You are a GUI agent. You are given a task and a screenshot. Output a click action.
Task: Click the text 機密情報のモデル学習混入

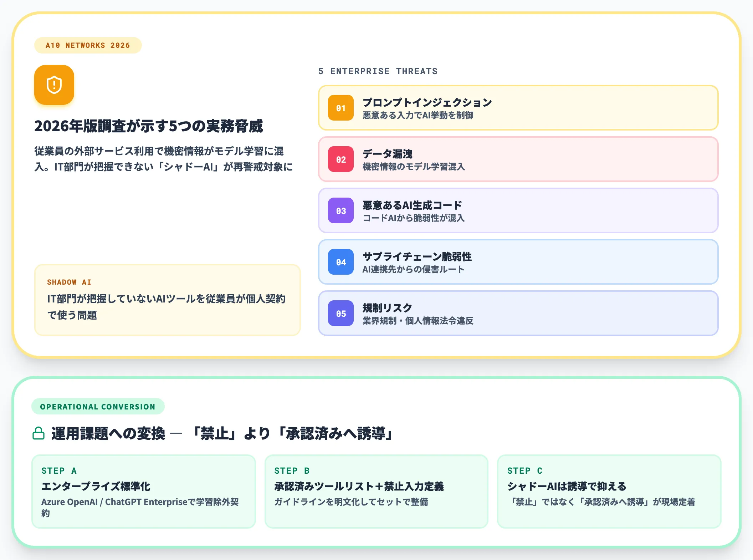click(x=414, y=167)
